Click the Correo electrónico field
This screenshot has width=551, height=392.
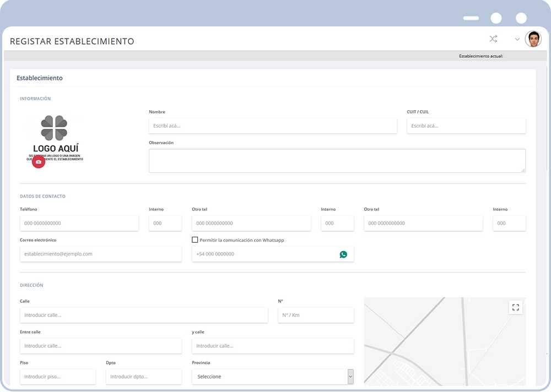(x=100, y=254)
